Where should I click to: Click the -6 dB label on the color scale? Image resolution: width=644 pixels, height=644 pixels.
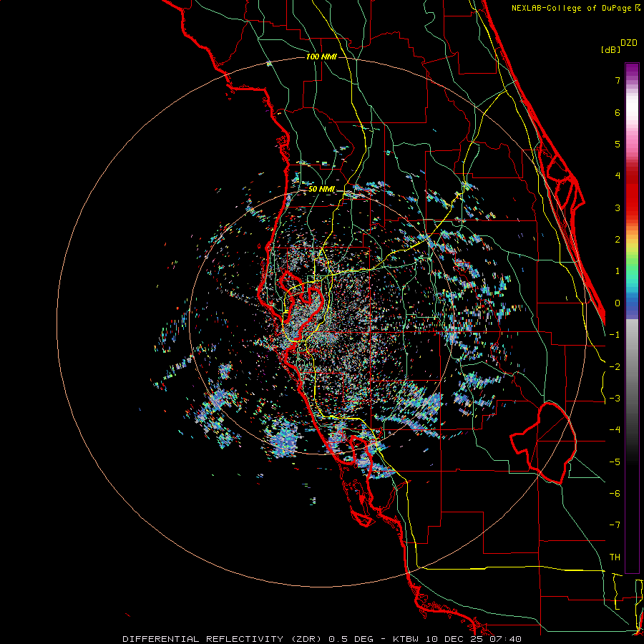(x=615, y=494)
